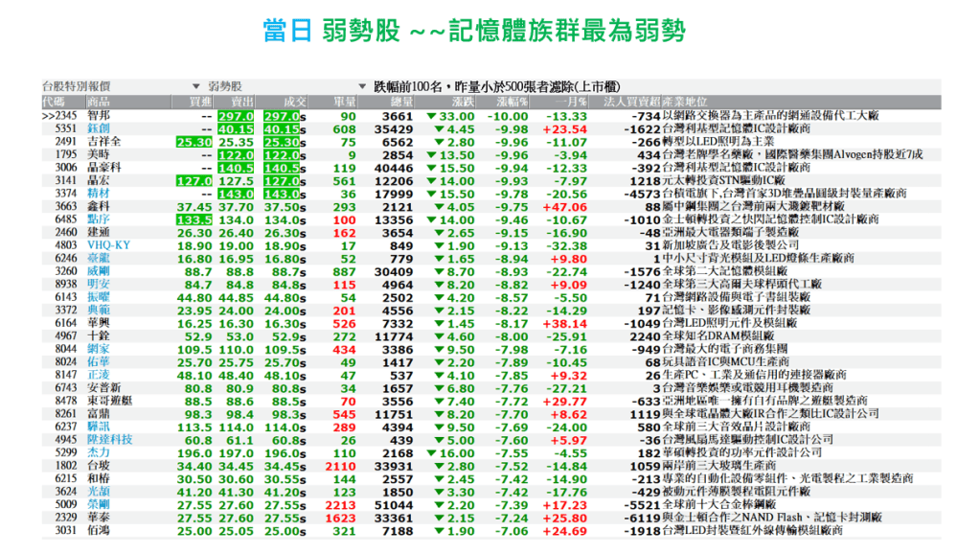Image resolution: width=980 pixels, height=554 pixels.
Task: Open VHQ-KY stock entry
Action: (107, 244)
